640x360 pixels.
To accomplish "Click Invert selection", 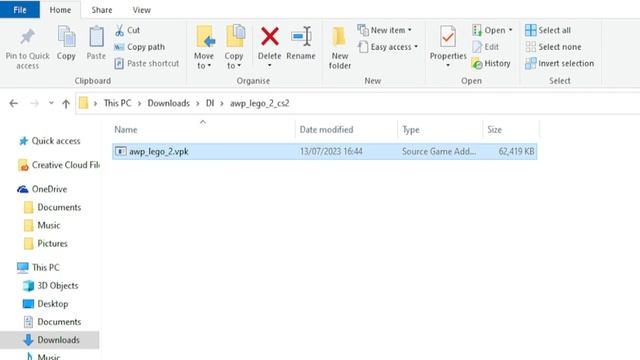I will 560,64.
